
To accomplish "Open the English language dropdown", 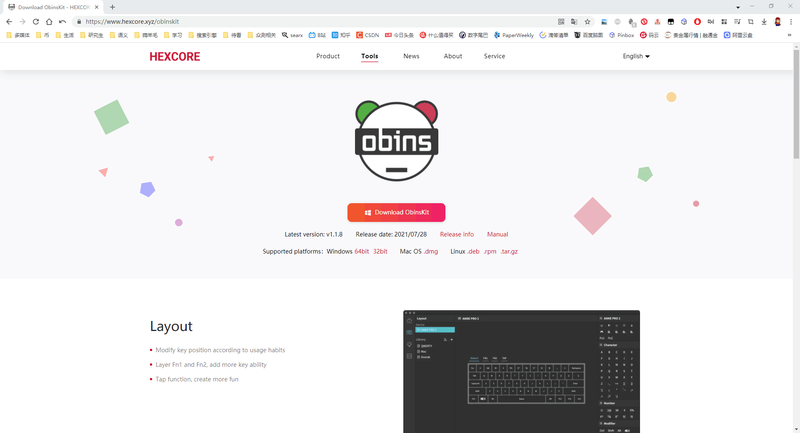I will pos(636,56).
